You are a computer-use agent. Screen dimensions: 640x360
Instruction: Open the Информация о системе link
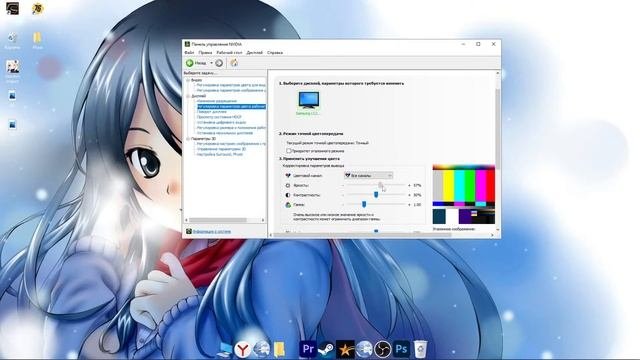tap(212, 231)
